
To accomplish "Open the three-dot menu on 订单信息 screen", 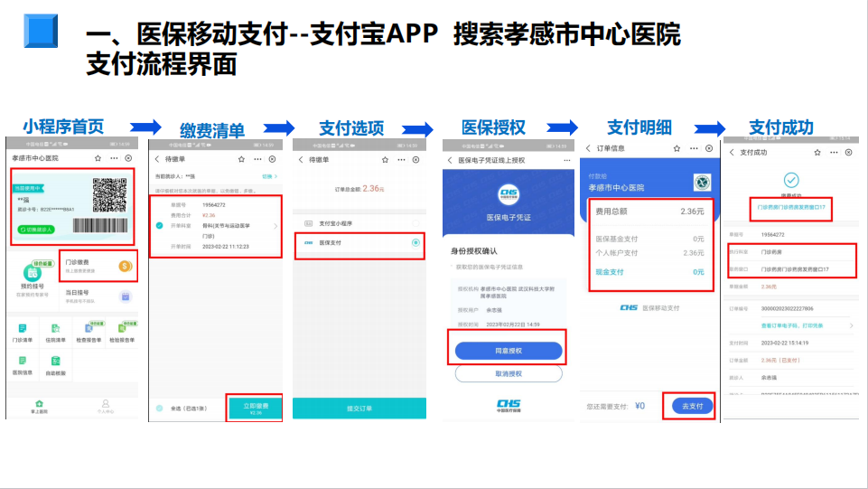I will tap(694, 148).
